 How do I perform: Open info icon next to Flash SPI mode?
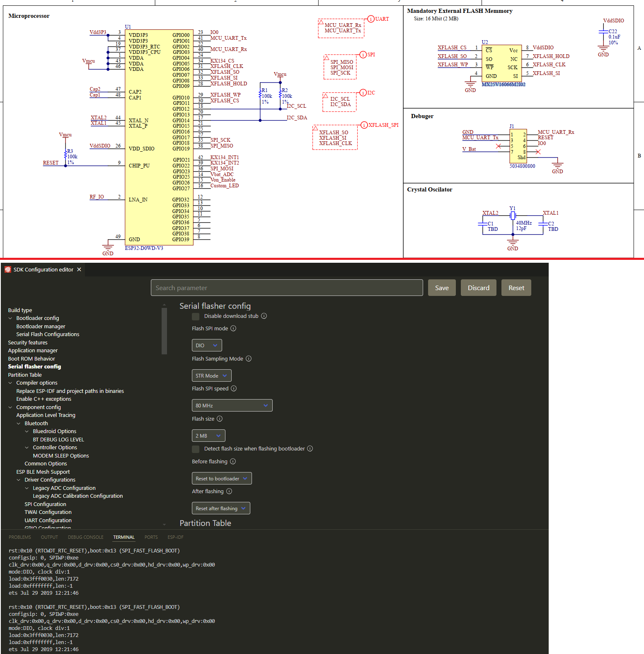[233, 328]
